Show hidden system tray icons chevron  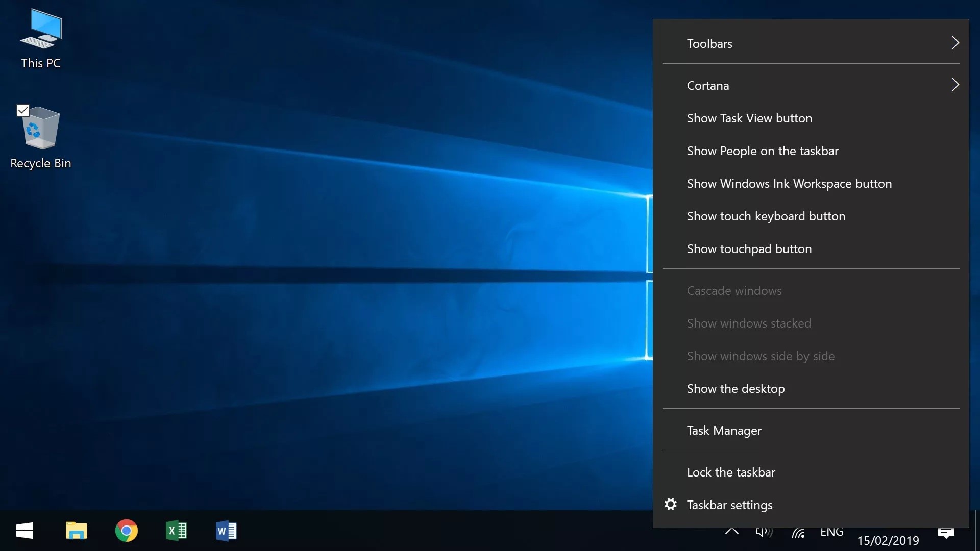pos(731,532)
